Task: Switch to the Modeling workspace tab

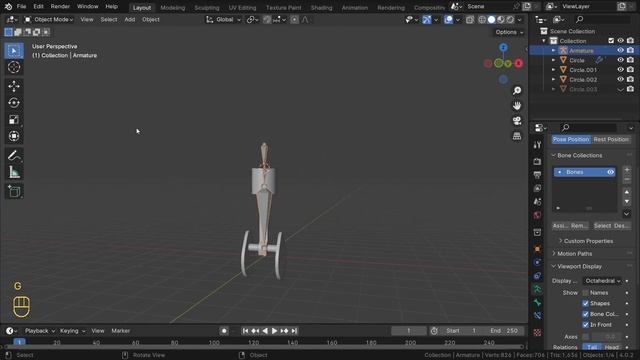Action: [x=173, y=8]
